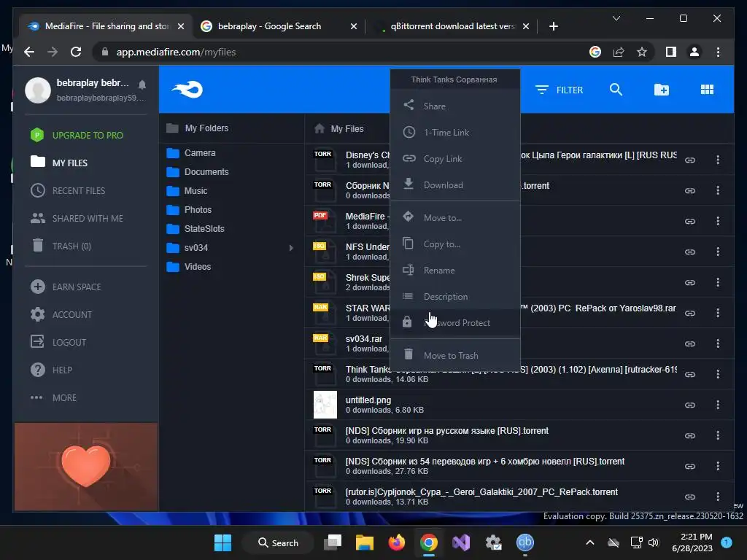This screenshot has height=560, width=747.
Task: Open the Photos folder
Action: [189, 210]
